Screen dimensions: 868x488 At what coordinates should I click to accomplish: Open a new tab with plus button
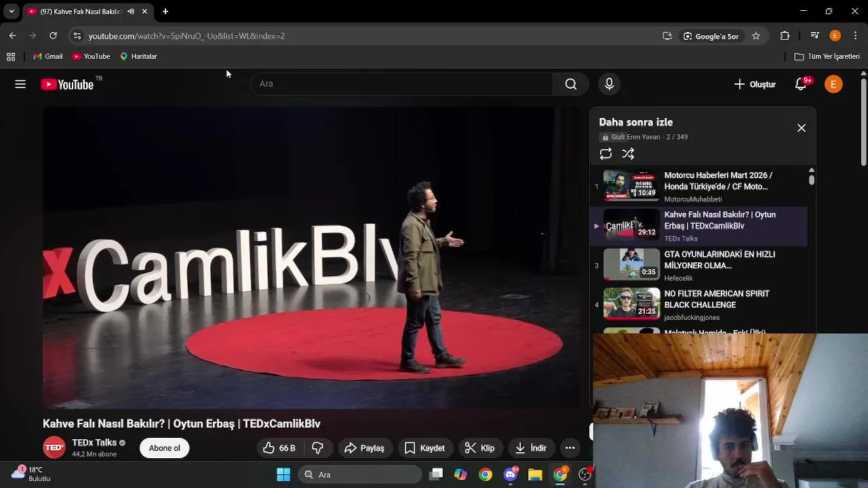[165, 12]
